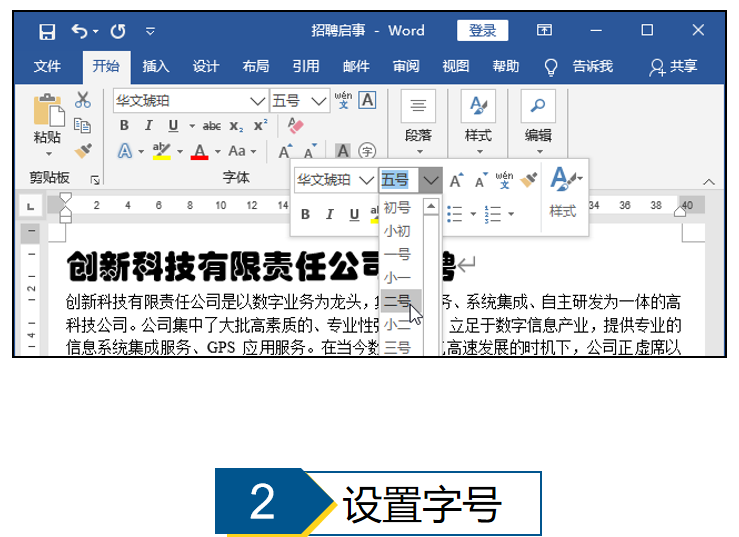739x537 pixels.
Task: Click the 告诉我 lightbulb search
Action: 579,66
